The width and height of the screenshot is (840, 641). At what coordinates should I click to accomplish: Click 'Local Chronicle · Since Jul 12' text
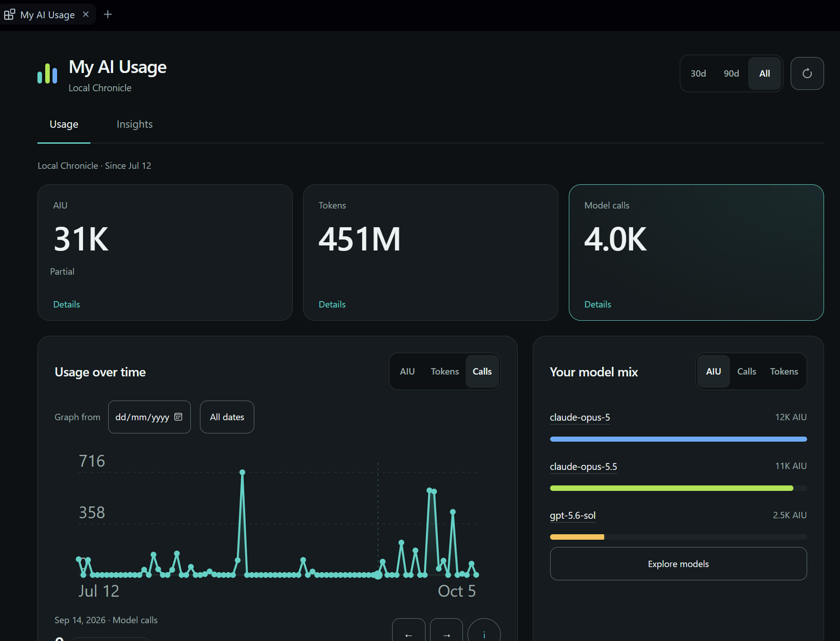(x=94, y=166)
